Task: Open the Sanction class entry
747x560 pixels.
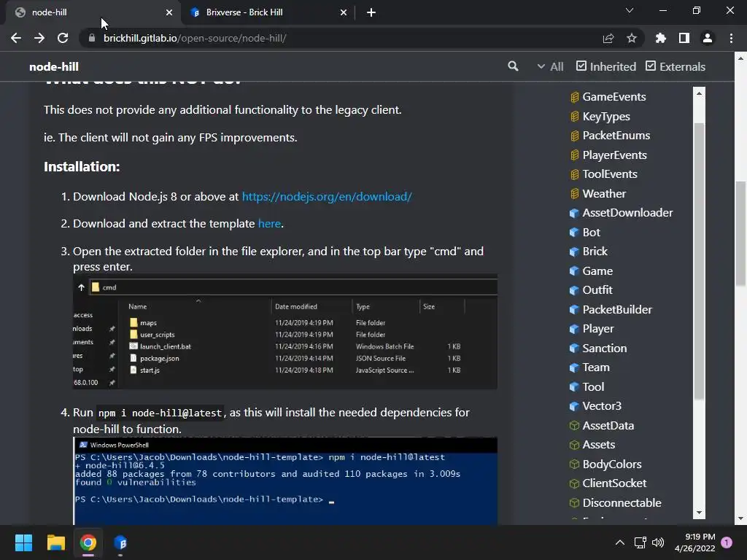Action: (598, 348)
